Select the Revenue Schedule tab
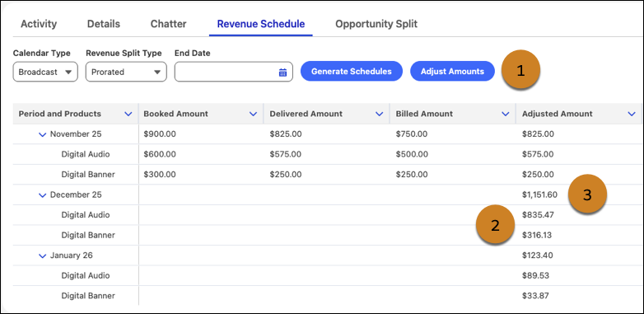 261,24
